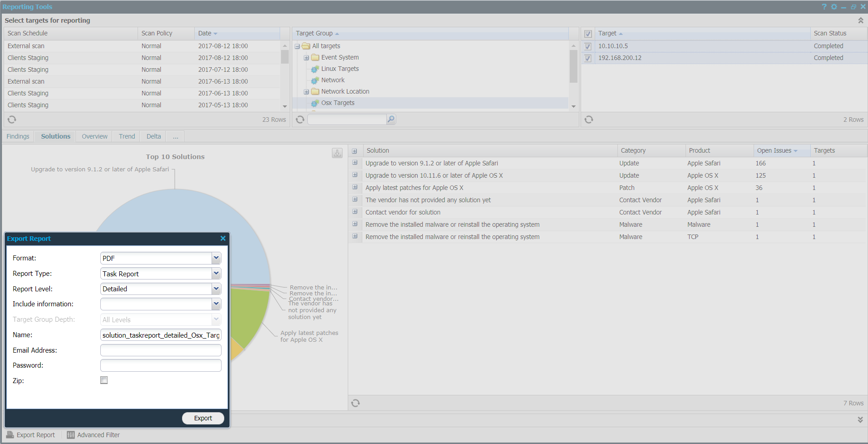Refresh the scan schedule list

point(12,120)
